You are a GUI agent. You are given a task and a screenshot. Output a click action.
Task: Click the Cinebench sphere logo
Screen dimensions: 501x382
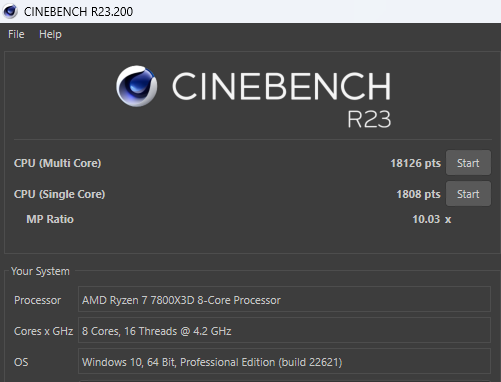point(137,86)
